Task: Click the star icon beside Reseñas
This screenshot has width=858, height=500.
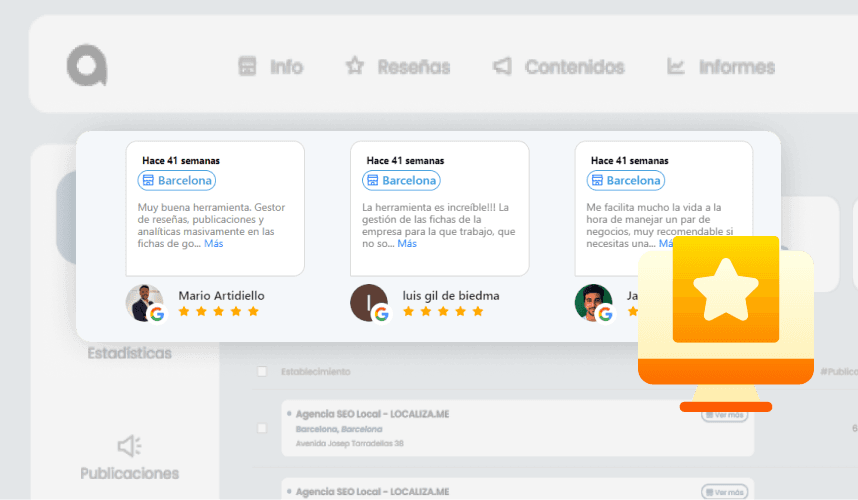Action: point(355,66)
